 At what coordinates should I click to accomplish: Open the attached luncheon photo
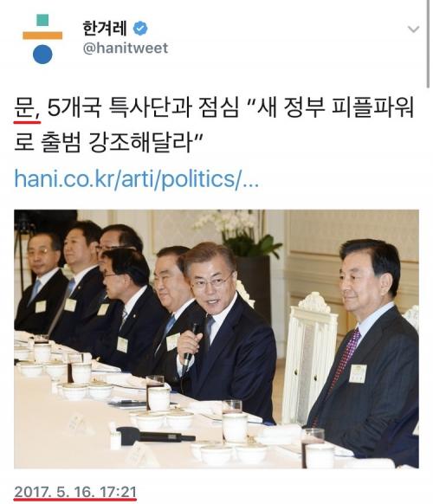[x=216, y=339]
